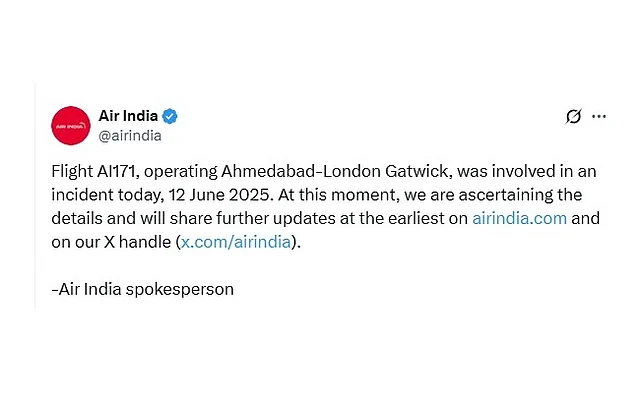The height and width of the screenshot is (393, 640).
Task: Click the 'At this moment' phrase
Action: pyautogui.click(x=337, y=195)
